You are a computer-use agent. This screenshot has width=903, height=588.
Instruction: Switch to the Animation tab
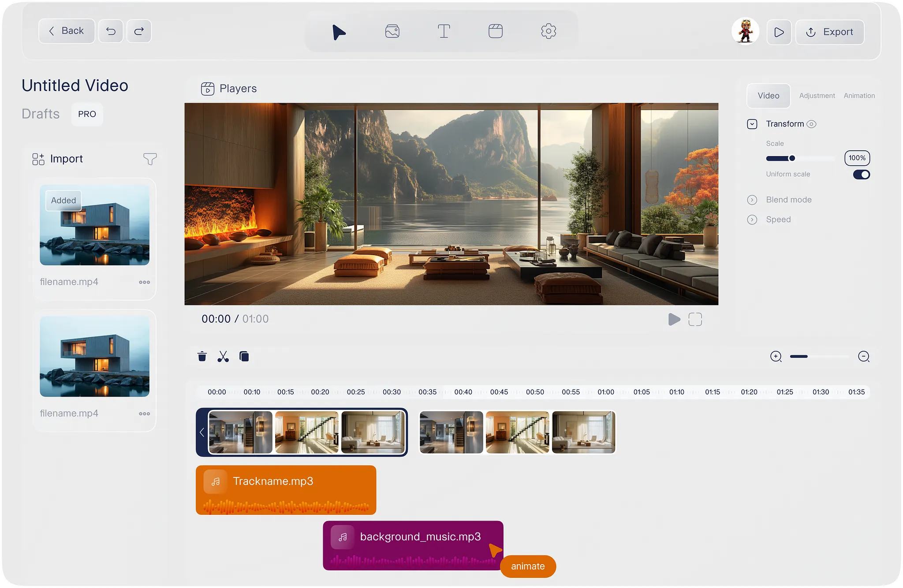[859, 96]
